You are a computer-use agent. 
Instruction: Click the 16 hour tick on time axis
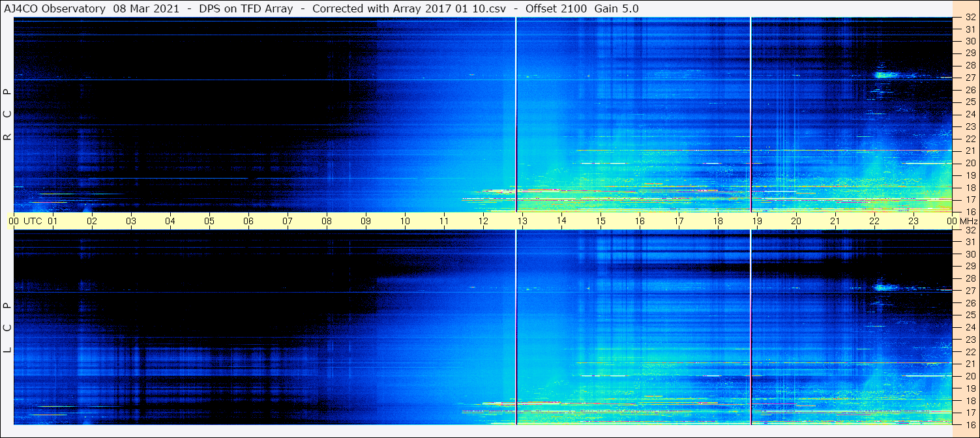pos(640,221)
